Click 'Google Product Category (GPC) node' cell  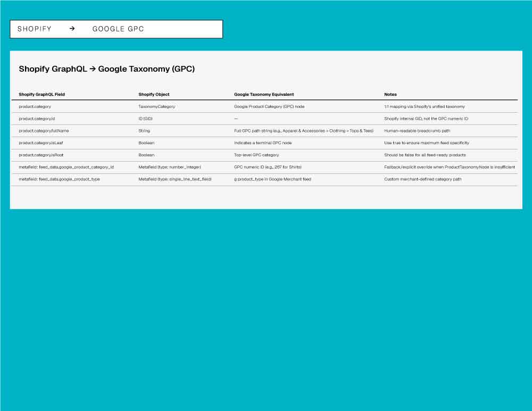click(269, 106)
